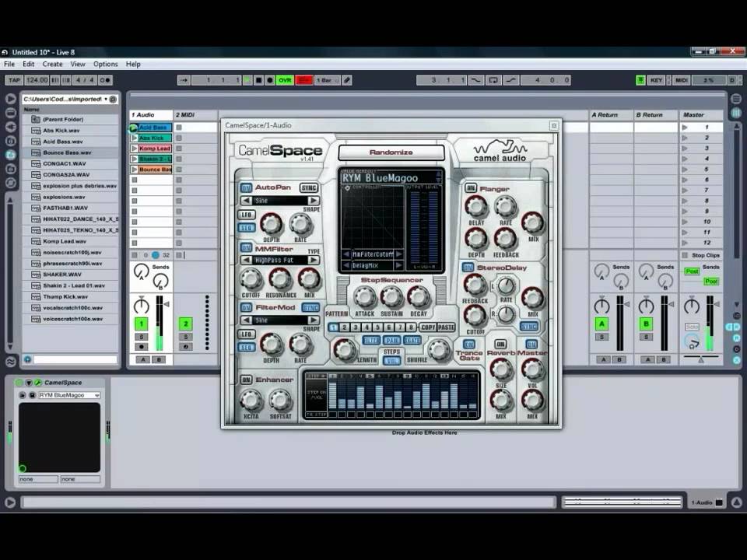Click the TAP tempo button
The width and height of the screenshot is (747, 560).
pyautogui.click(x=14, y=80)
